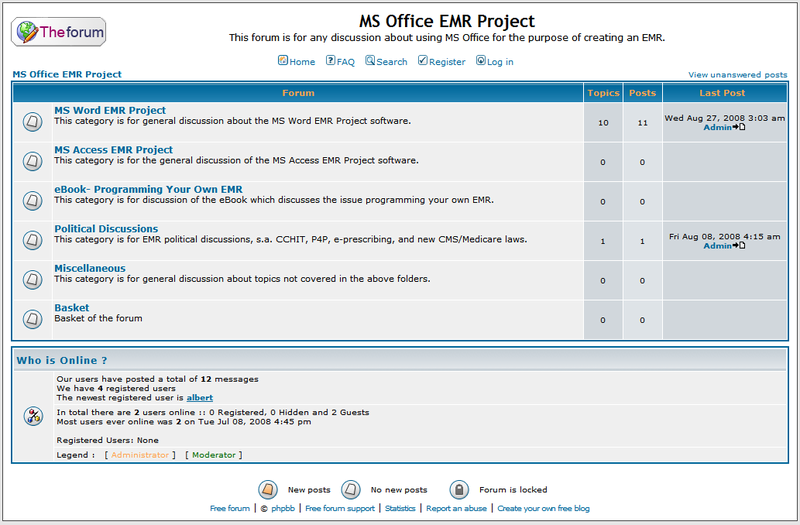Click the Search magnifier icon

click(370, 60)
